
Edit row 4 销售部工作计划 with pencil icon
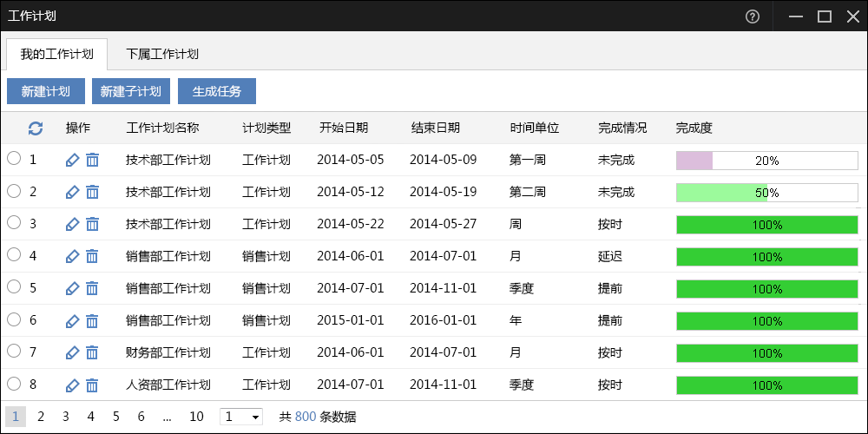(x=72, y=256)
